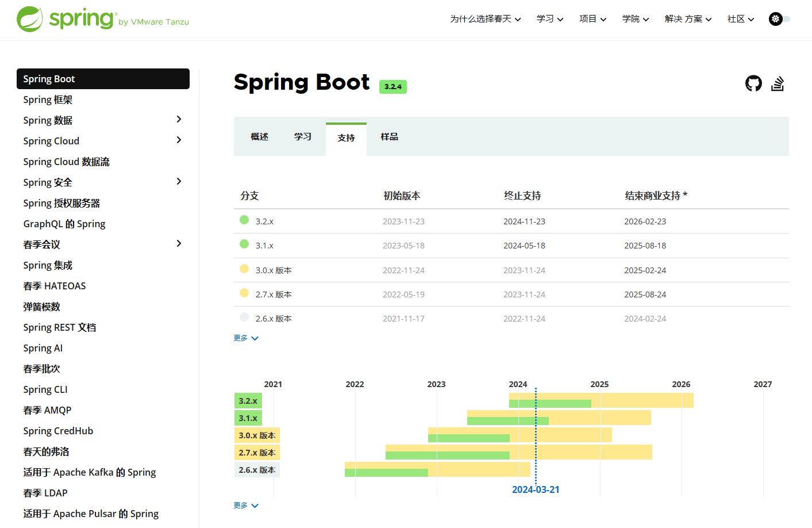The width and height of the screenshot is (812, 528).
Task: Click the 3.1.x label in timeline chart
Action: (248, 418)
